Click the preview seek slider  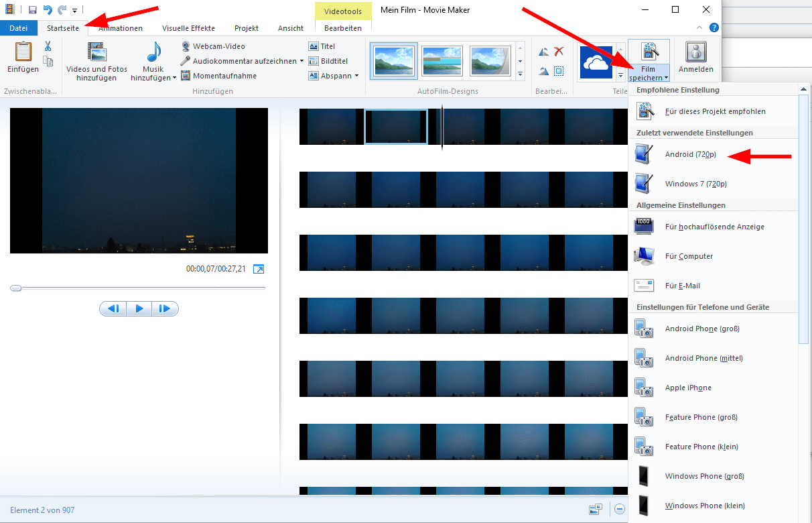pos(138,288)
